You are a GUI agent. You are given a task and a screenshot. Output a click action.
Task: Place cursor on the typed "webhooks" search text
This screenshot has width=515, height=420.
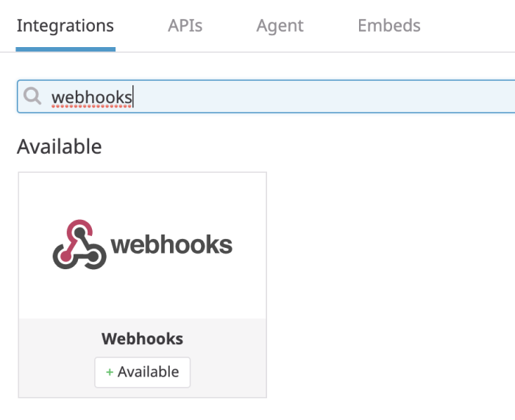click(91, 97)
